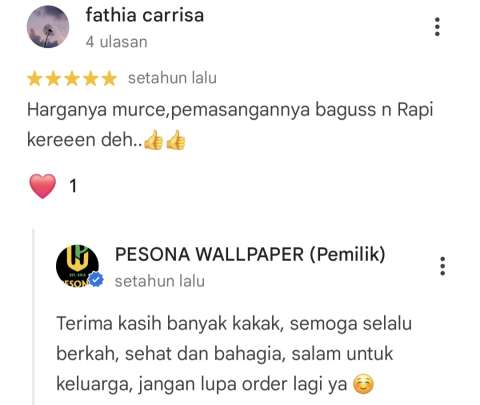This screenshot has height=405, width=480.
Task: View the reviewer's 4 ulasan
Action: [116, 42]
